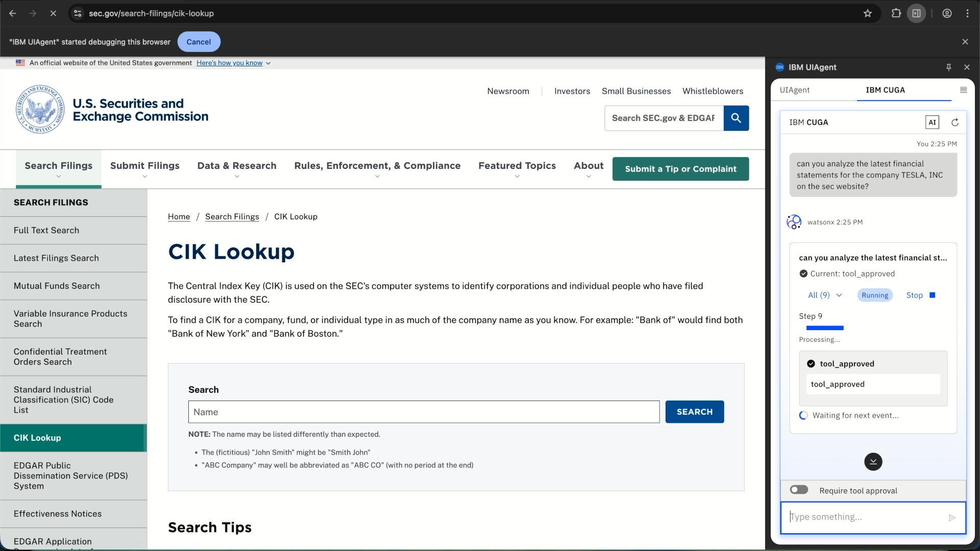
Task: Click the SEC seal logo
Action: (40, 109)
